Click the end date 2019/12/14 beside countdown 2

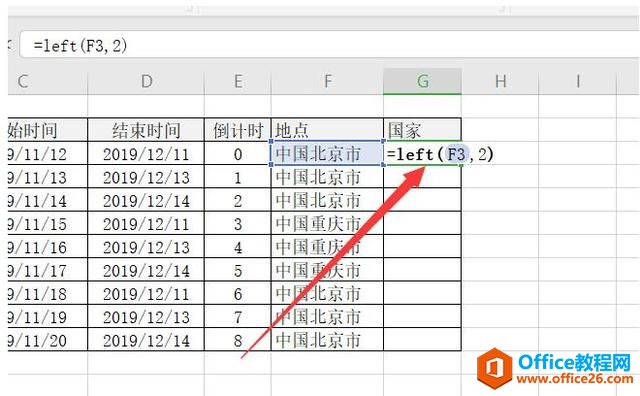(146, 200)
